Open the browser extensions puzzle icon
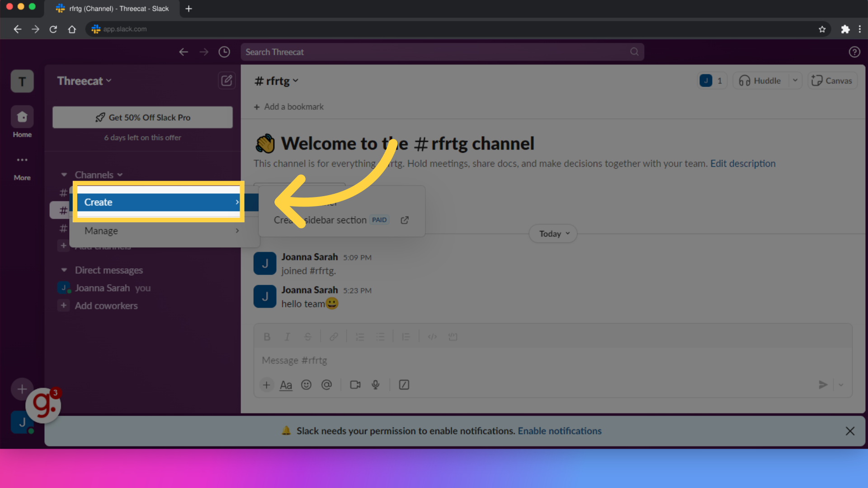 pos(845,29)
